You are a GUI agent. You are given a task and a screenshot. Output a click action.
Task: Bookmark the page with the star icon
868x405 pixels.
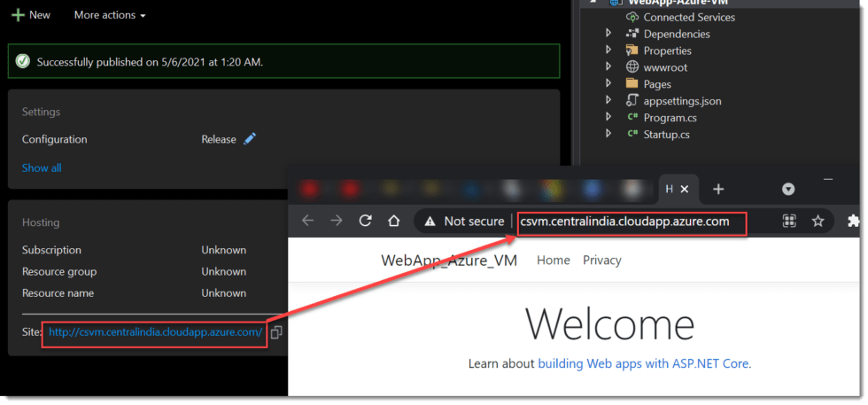tap(818, 222)
